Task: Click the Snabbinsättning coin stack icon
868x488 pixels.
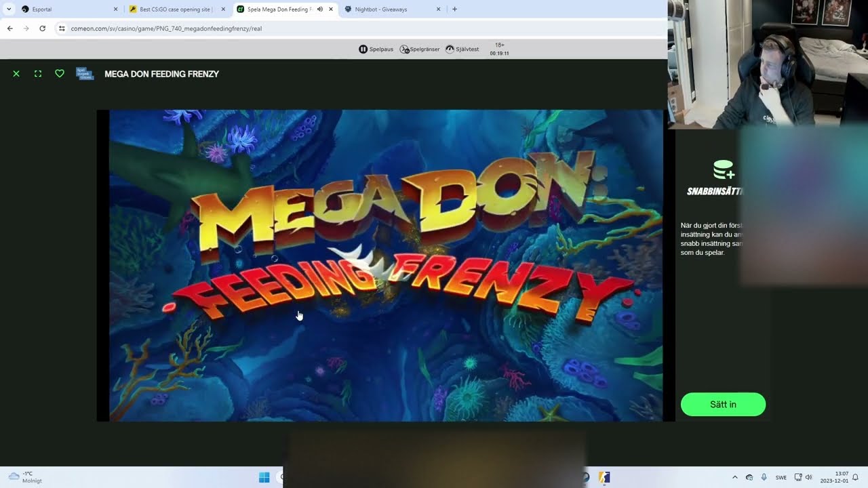Action: tap(724, 170)
